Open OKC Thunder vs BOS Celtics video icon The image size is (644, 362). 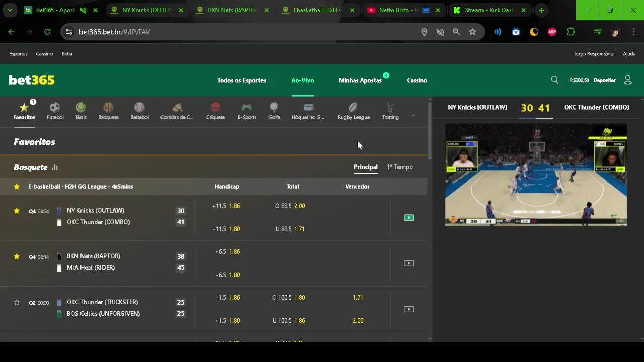click(x=409, y=309)
